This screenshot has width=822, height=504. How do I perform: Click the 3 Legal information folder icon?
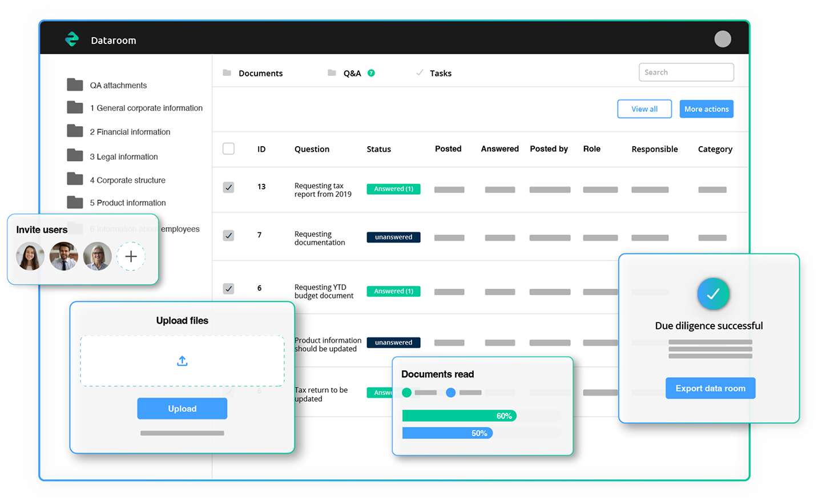pos(75,155)
